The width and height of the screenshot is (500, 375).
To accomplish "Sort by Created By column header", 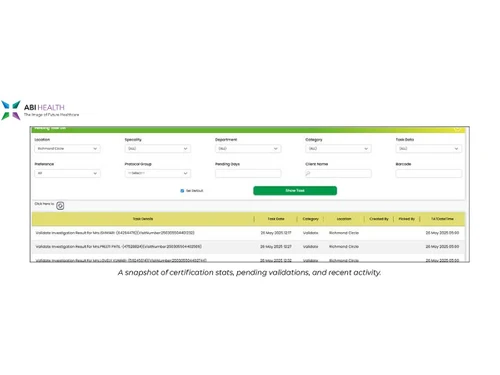I will coord(379,219).
